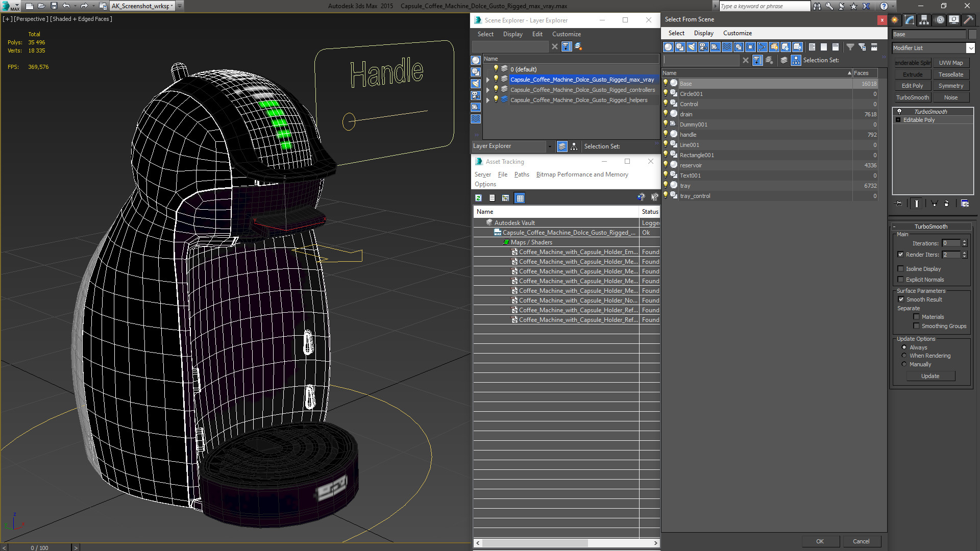Toggle Separate by Materials checkbox

click(x=916, y=317)
